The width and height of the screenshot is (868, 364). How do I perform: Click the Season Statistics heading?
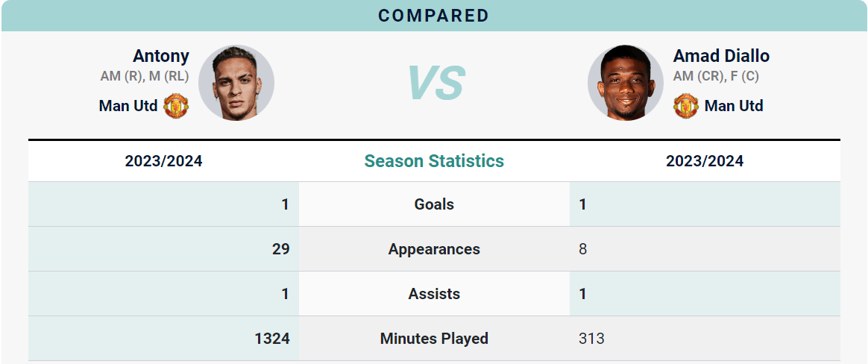tap(434, 160)
